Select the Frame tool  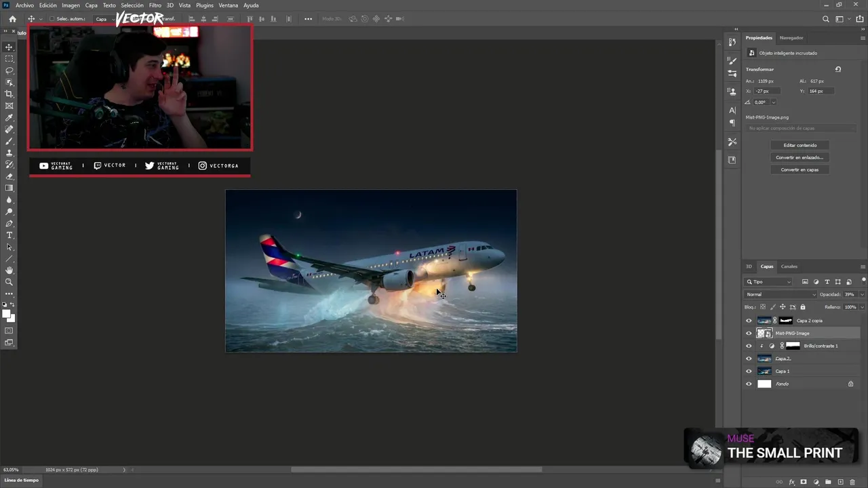pyautogui.click(x=9, y=106)
